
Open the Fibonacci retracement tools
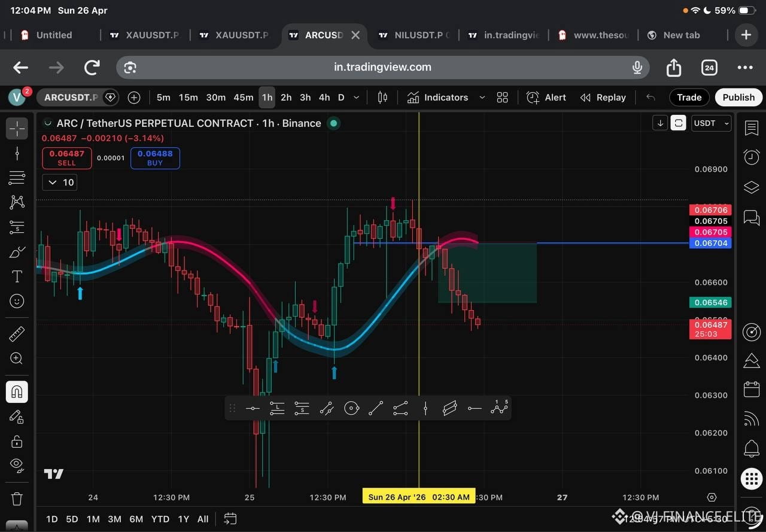(x=17, y=178)
